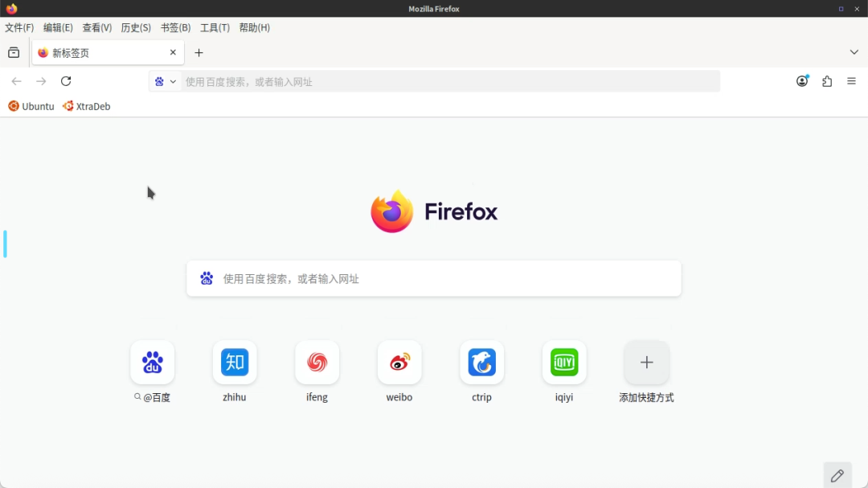This screenshot has width=868, height=488.
Task: Add a new shortcut with the plus tile
Action: (x=646, y=363)
